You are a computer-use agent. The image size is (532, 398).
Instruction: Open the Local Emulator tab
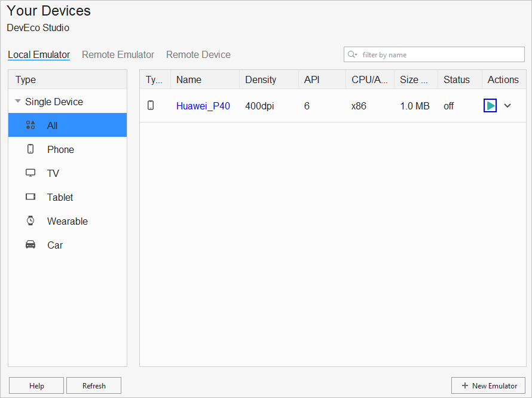39,54
